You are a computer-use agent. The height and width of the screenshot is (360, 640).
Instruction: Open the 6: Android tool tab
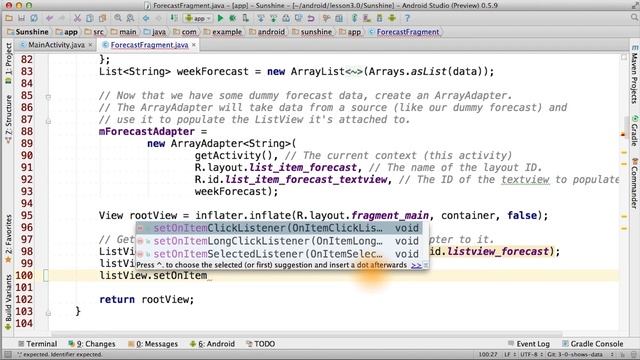click(212, 344)
